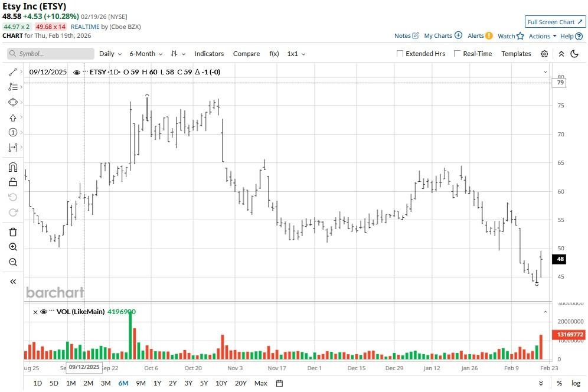Toggle ETSY series visibility eye
This screenshot has height=392, width=588.
pyautogui.click(x=77, y=73)
